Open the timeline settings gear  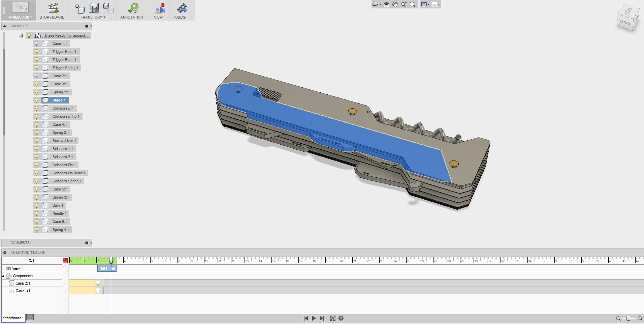tap(341, 318)
